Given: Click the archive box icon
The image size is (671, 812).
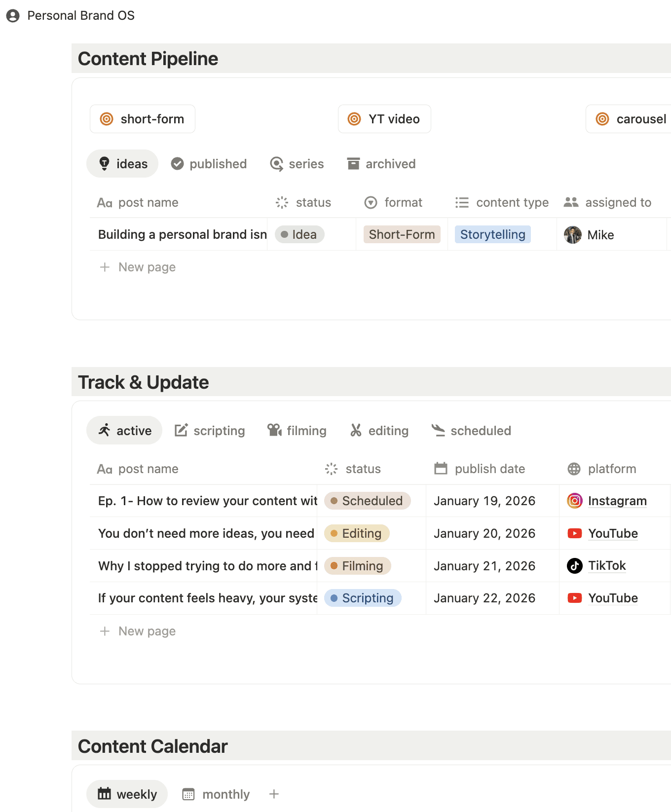Looking at the screenshot, I should pos(353,164).
